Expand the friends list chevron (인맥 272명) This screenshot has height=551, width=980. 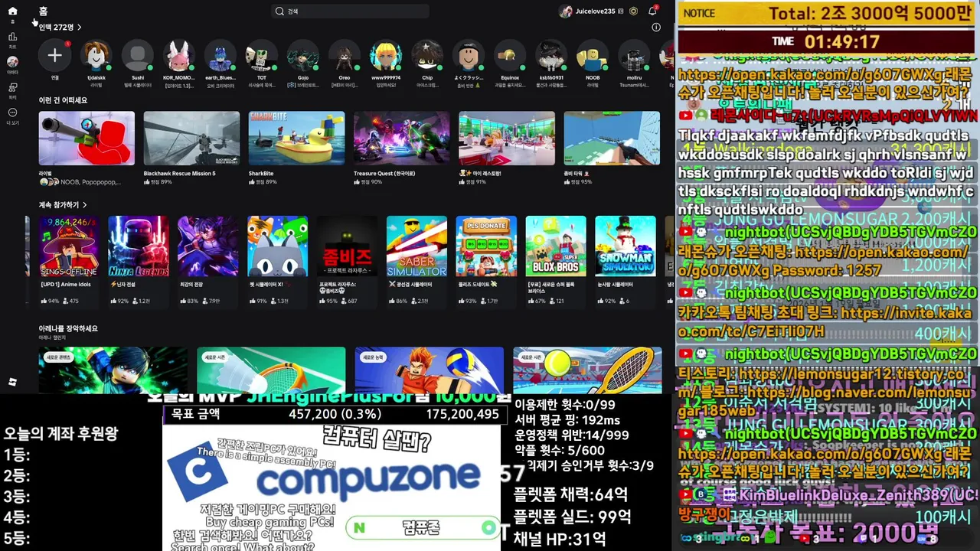[80, 28]
